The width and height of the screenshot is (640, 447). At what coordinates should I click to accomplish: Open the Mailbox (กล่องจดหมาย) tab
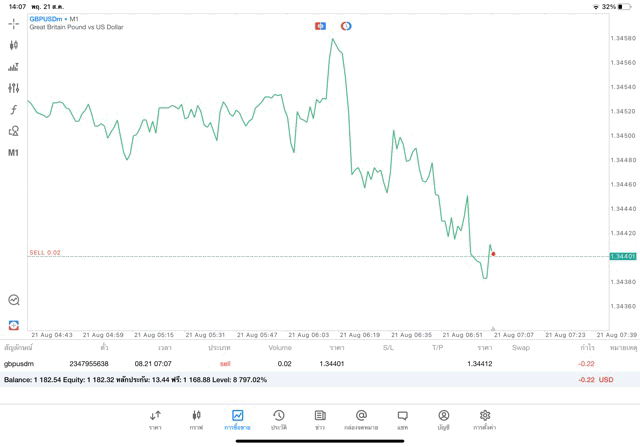(x=361, y=420)
